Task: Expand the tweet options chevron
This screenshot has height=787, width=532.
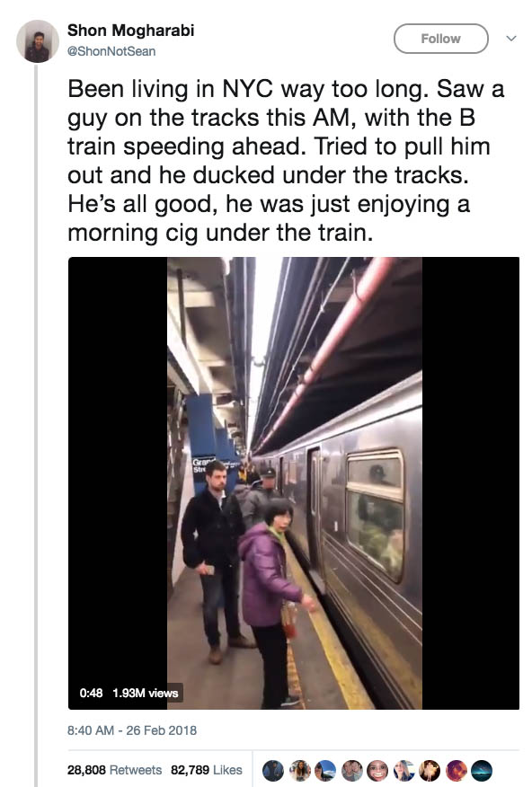Action: point(511,38)
